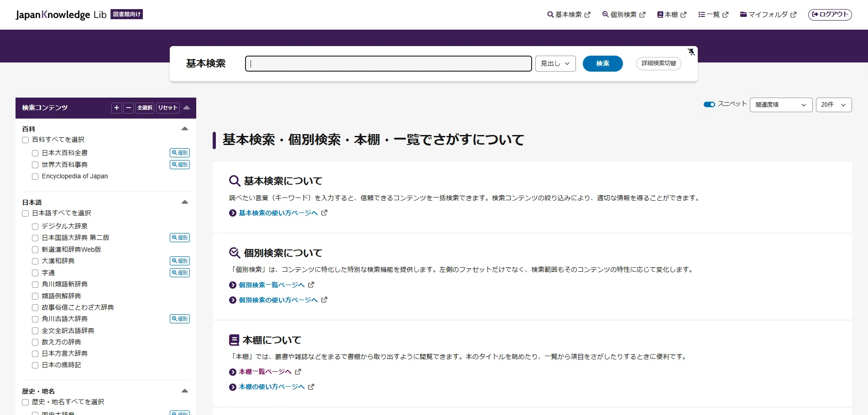Open マイフォルダ in top navigation
This screenshot has height=415, width=868.
tap(769, 15)
